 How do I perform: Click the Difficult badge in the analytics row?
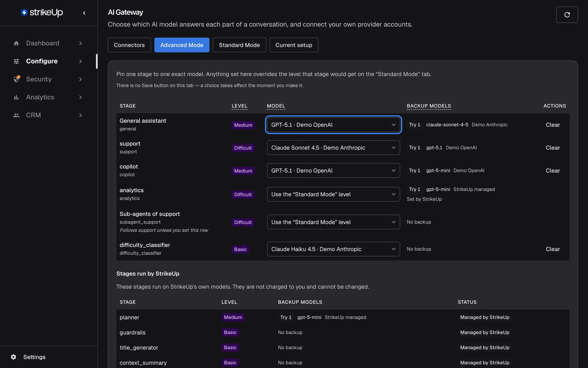(x=243, y=195)
